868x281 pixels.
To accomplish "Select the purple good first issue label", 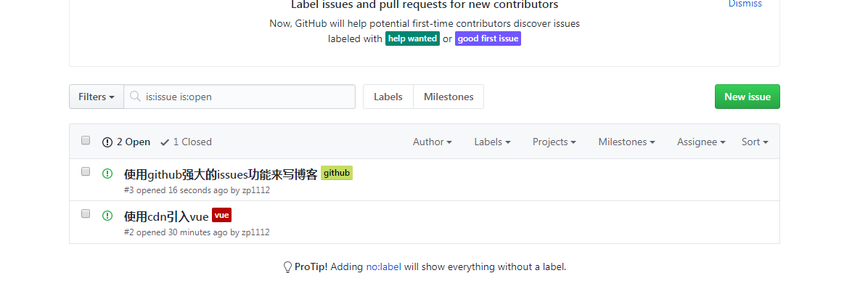I will point(488,38).
